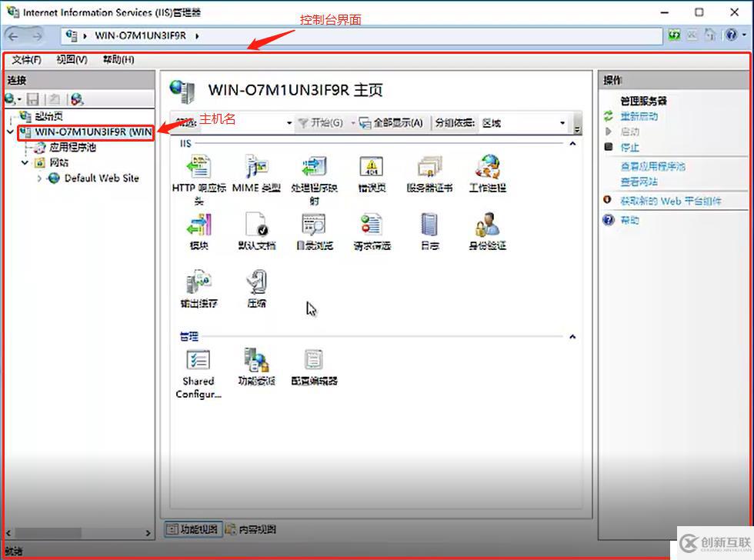Open the 视图(V) menu
754x560 pixels.
(x=72, y=59)
